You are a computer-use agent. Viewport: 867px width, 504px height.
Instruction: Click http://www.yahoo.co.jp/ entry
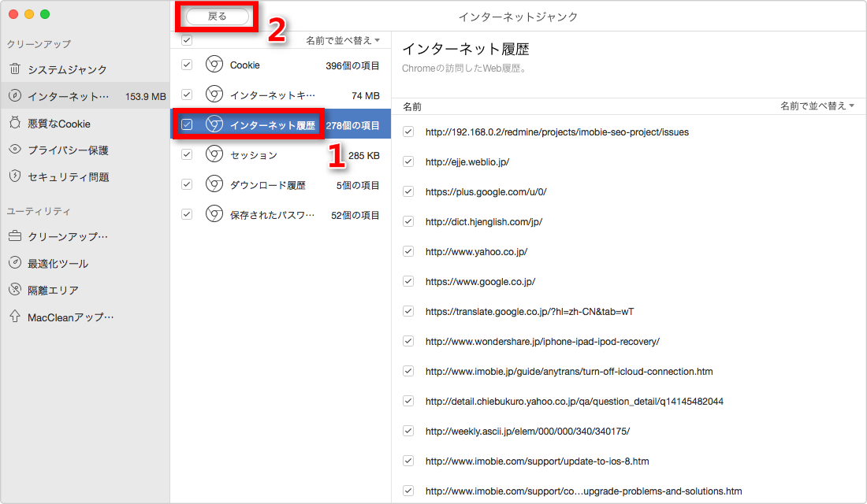[x=476, y=251]
